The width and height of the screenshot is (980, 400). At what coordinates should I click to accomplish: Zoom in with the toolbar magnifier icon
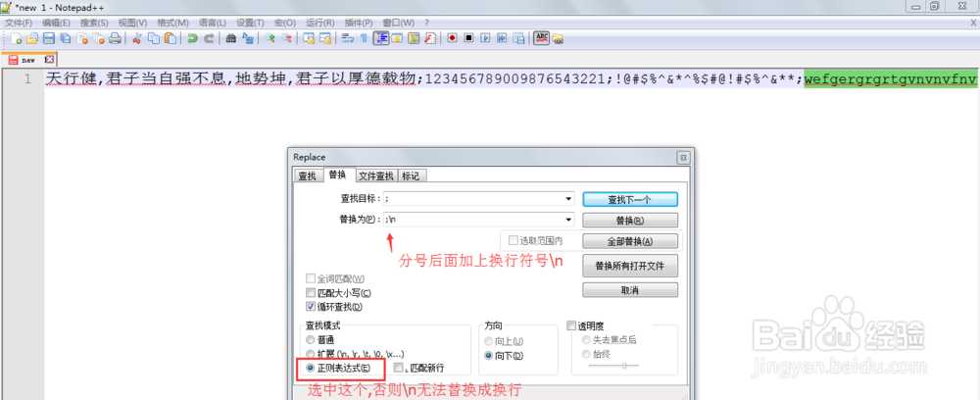click(269, 38)
